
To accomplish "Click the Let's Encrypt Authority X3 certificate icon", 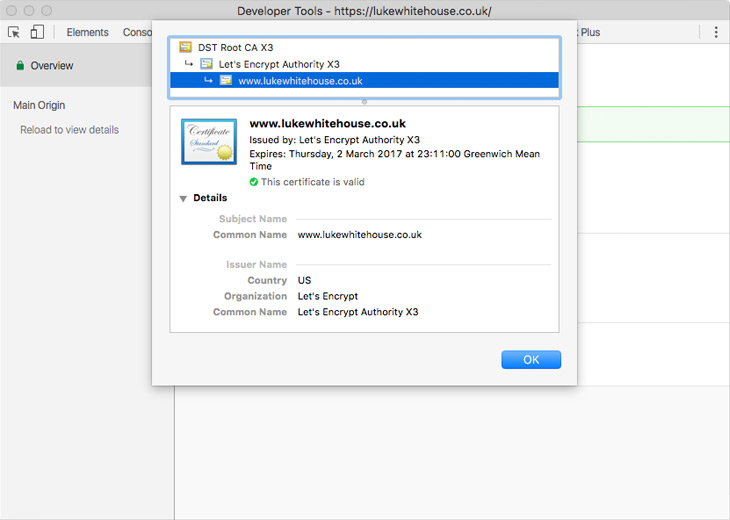I will 206,64.
